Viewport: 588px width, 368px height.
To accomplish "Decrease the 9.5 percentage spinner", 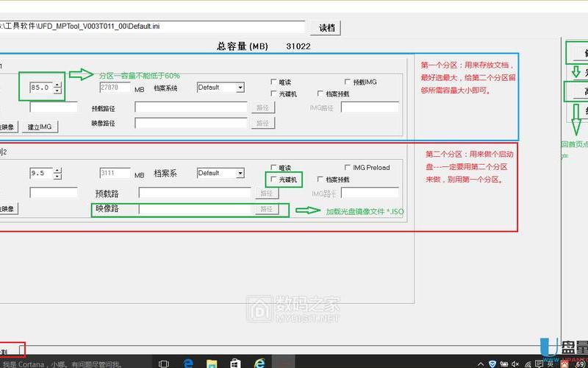I will (57, 176).
